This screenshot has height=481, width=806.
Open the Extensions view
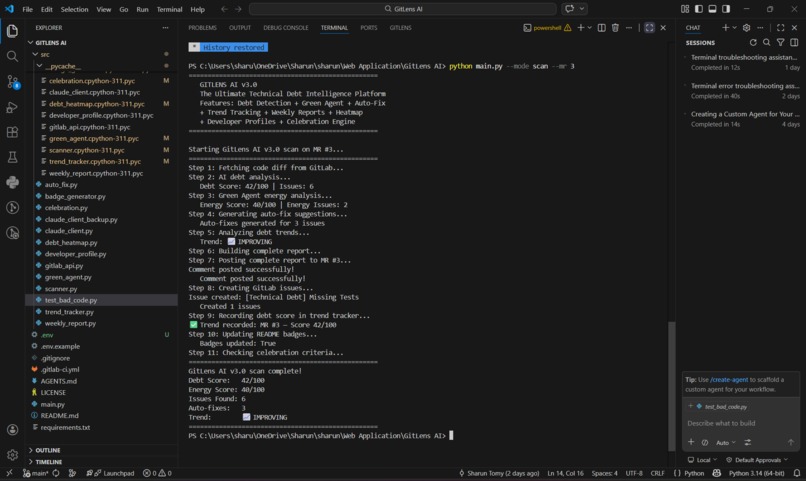[12, 132]
